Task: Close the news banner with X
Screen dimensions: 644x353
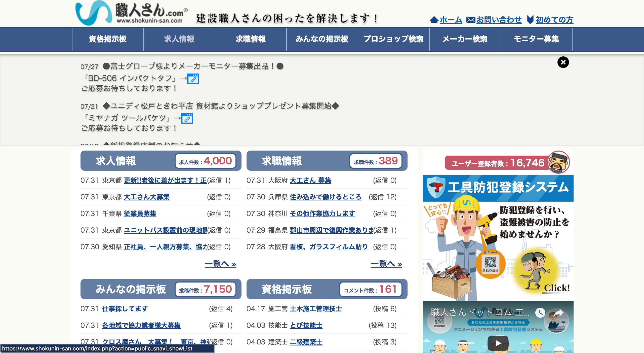Action: (x=563, y=62)
